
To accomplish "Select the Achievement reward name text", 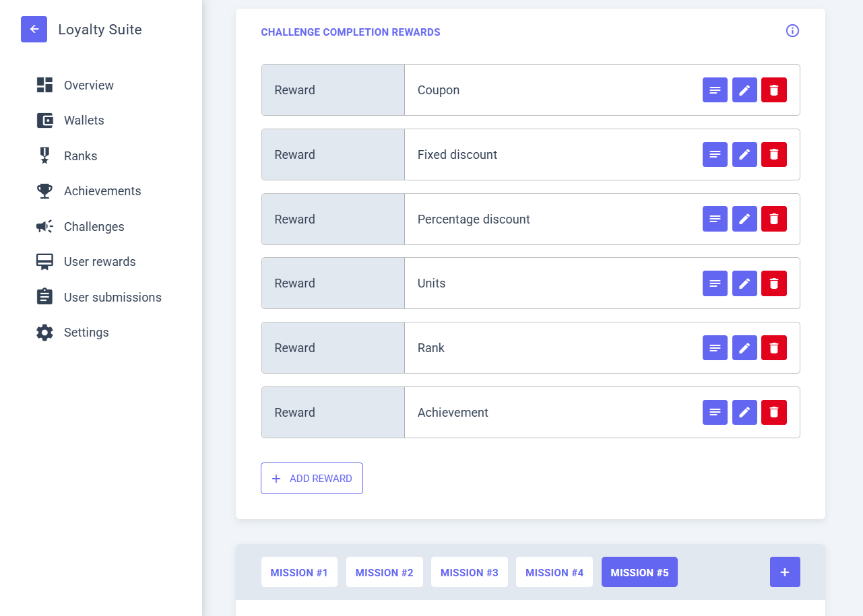I will tap(453, 413).
